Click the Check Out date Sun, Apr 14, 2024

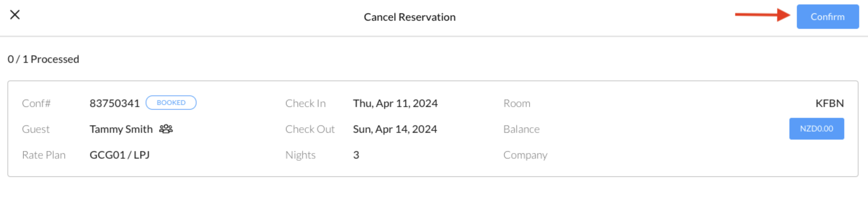395,129
